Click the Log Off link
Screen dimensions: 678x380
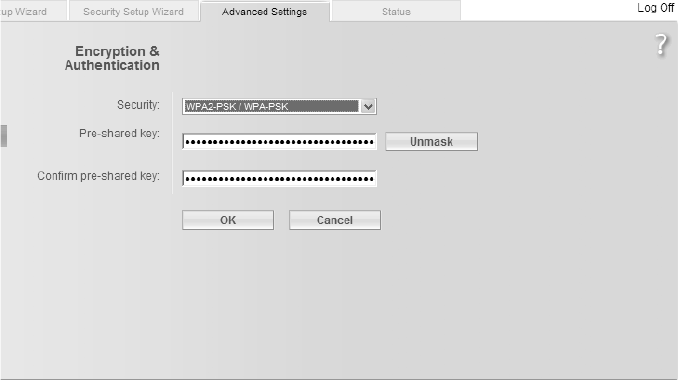(656, 8)
